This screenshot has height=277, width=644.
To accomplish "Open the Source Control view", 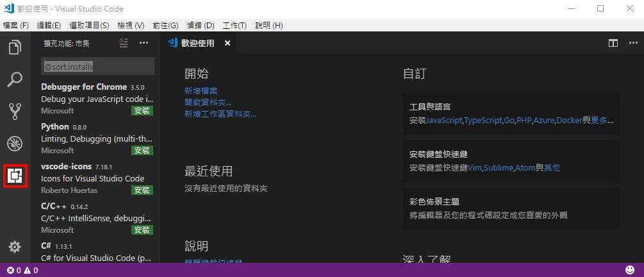I will pos(15,112).
